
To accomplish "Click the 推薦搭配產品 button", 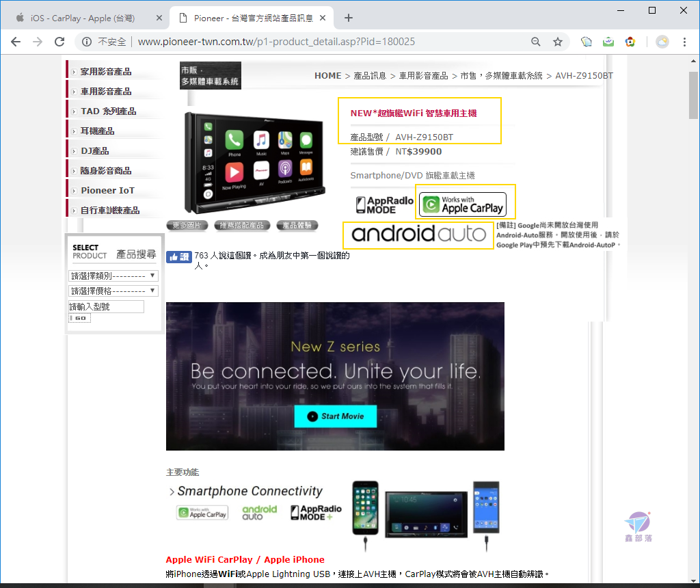I will (x=242, y=226).
